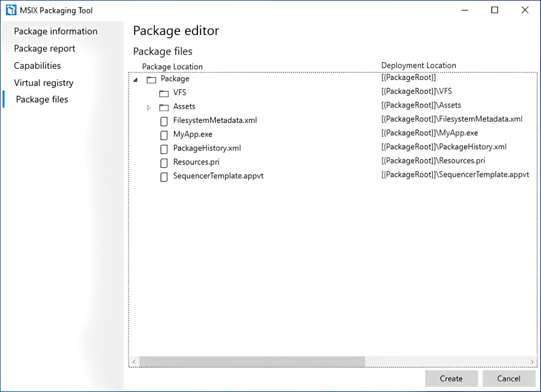Select the VFS folder name

pyautogui.click(x=180, y=92)
